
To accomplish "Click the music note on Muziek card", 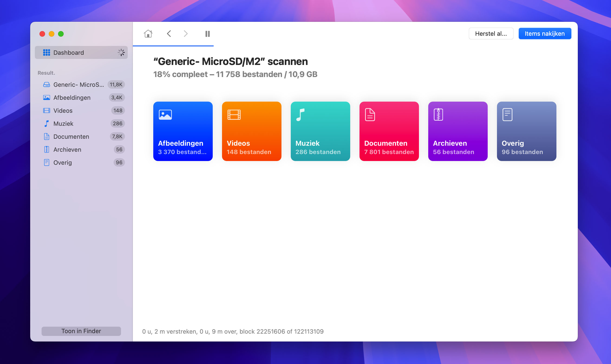I will (x=300, y=115).
